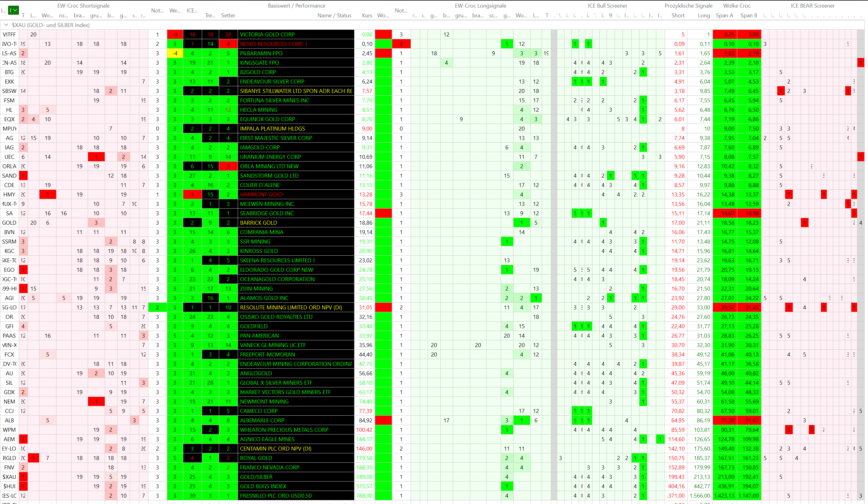Select the Setter column header
Screen dimensions: 868x504
228,15
